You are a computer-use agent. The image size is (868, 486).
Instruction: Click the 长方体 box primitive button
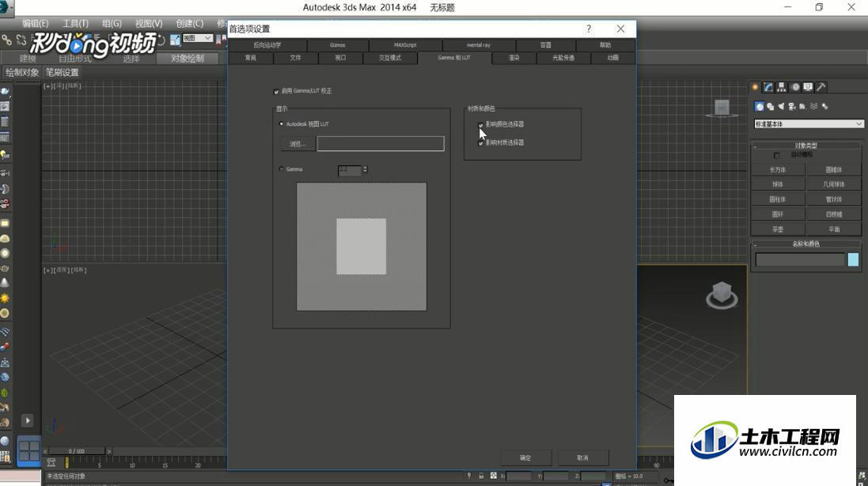778,170
